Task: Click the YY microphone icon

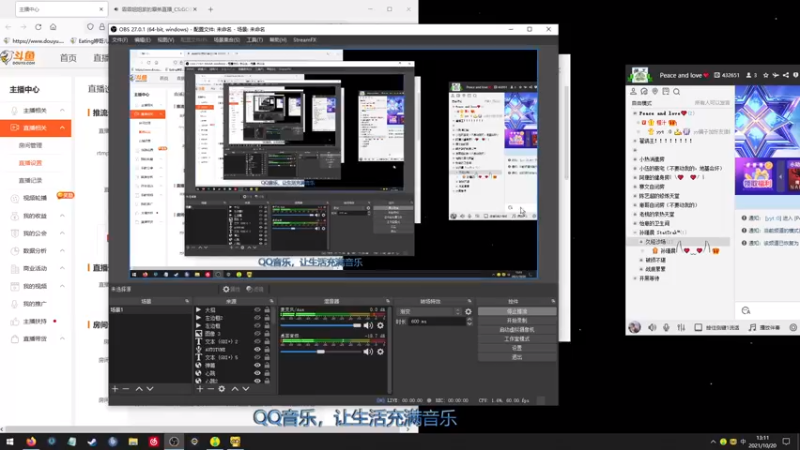Action: (666, 328)
